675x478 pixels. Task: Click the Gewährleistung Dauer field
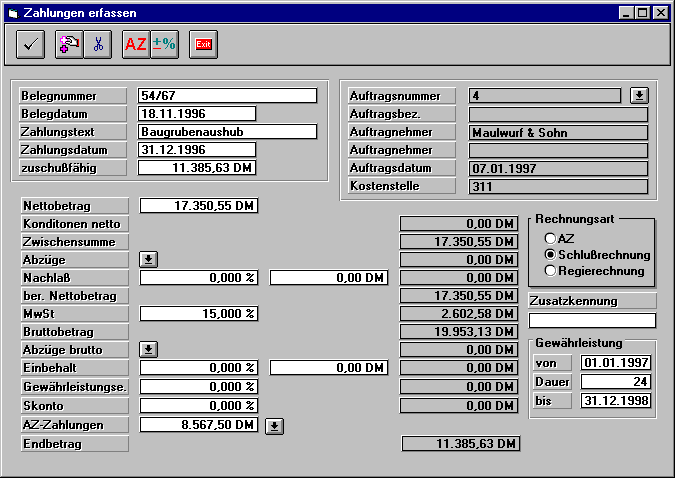(616, 381)
